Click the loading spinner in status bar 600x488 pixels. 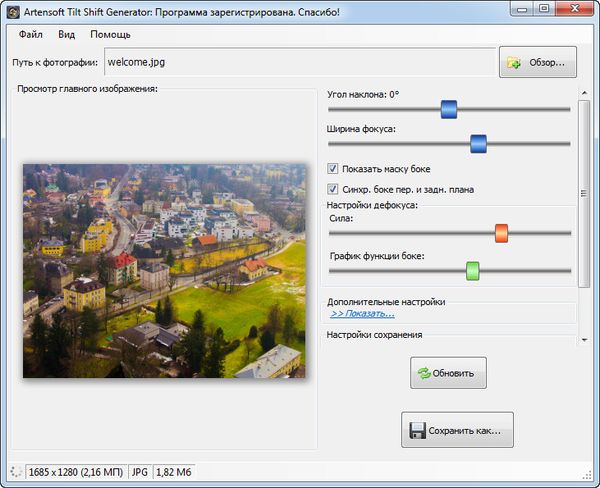(13, 471)
